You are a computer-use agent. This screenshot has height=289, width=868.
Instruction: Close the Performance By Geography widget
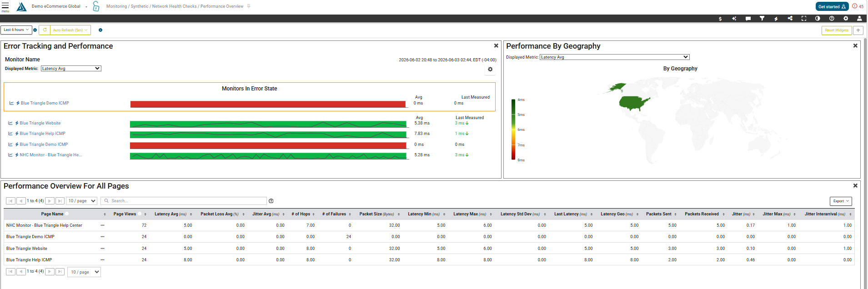click(855, 46)
